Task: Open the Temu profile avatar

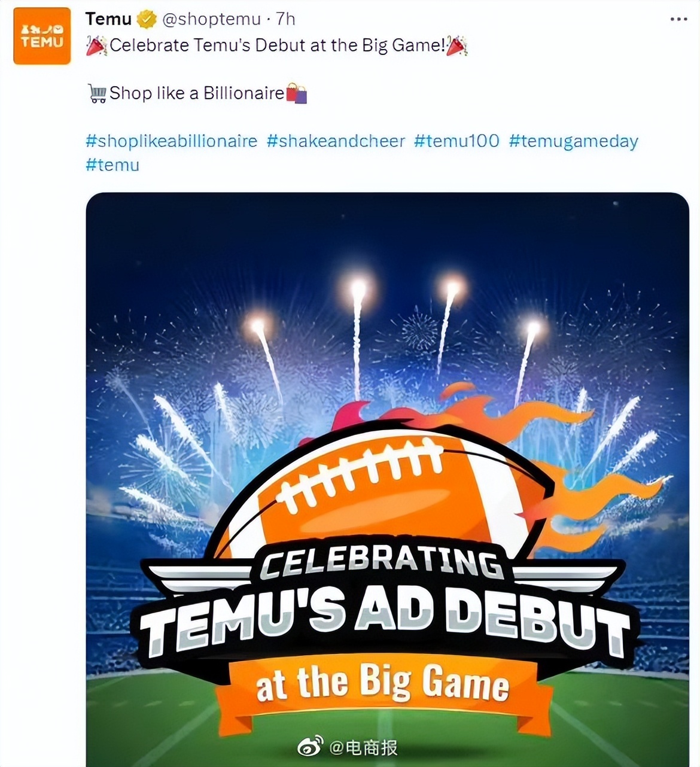Action: 42,36
